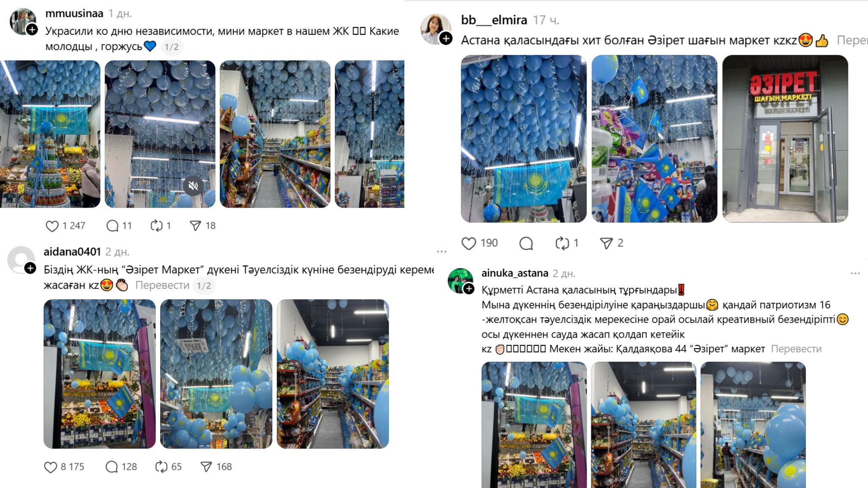Open the more options menu on ainuka_astana's post

pyautogui.click(x=855, y=273)
